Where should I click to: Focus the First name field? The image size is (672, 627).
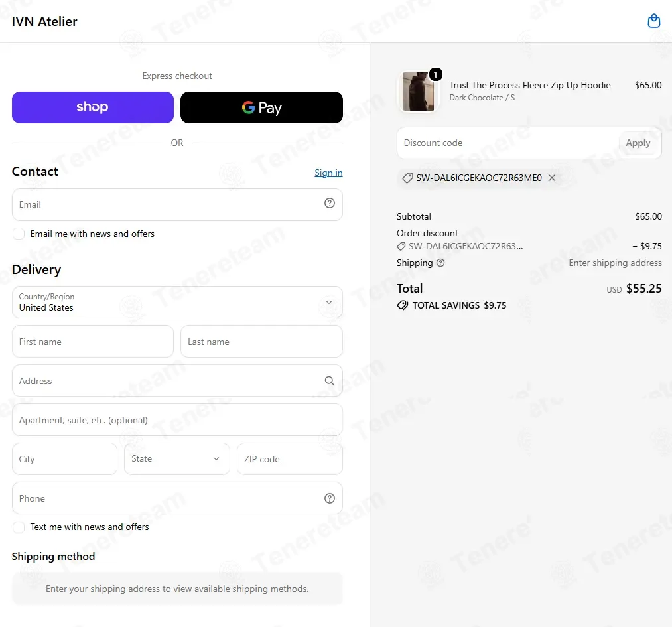[93, 342]
